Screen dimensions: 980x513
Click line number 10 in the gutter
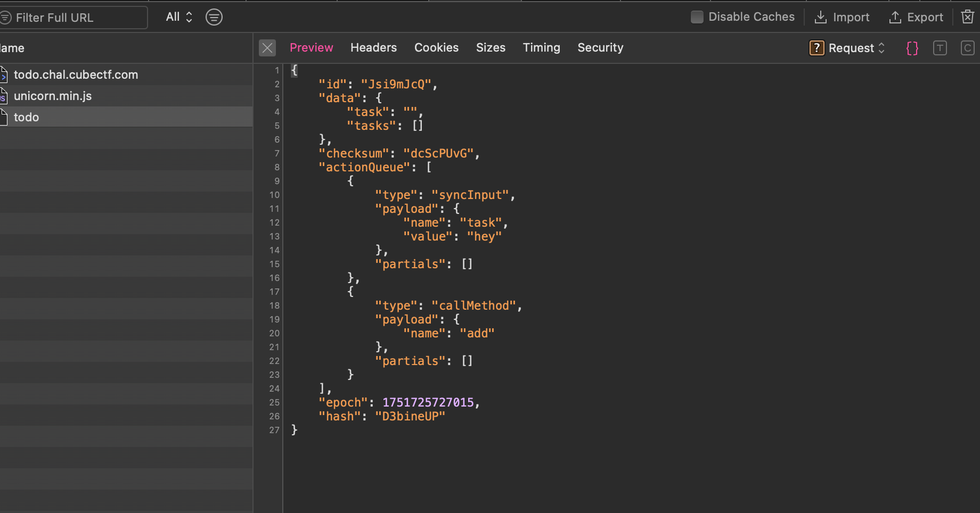point(274,195)
